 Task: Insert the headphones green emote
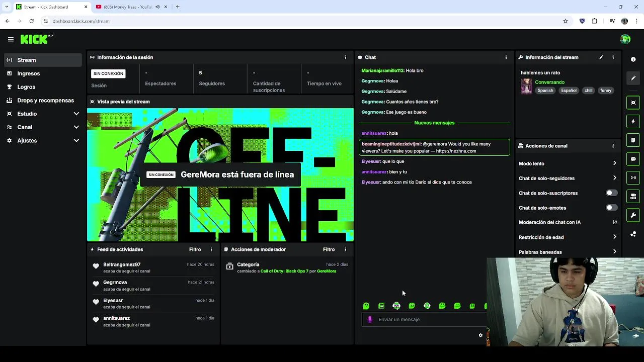(x=396, y=306)
